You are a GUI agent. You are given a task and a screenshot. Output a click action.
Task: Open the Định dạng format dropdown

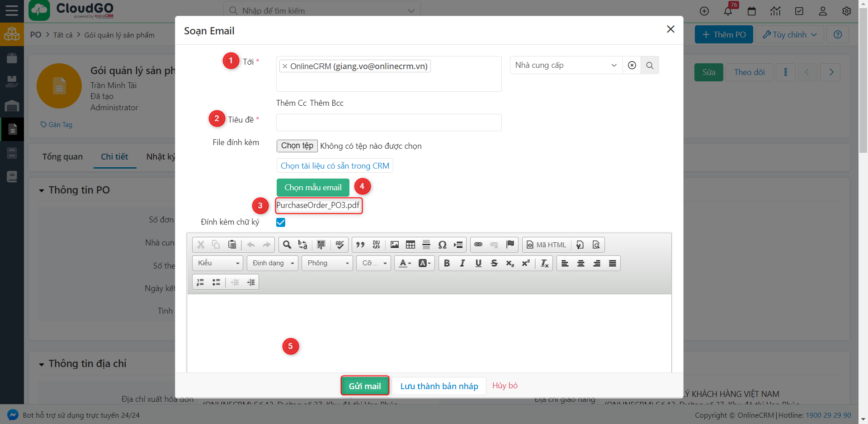tap(273, 263)
